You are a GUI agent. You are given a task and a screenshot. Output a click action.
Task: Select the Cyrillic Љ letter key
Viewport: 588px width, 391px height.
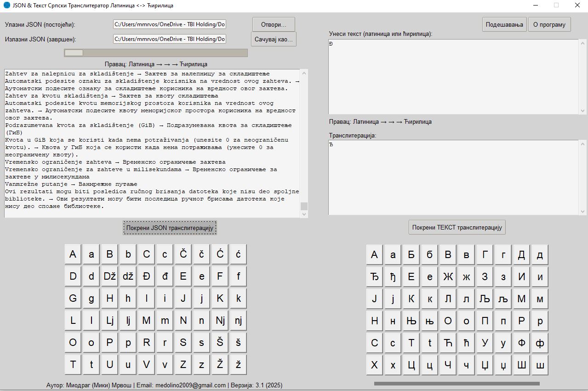pyautogui.click(x=484, y=299)
